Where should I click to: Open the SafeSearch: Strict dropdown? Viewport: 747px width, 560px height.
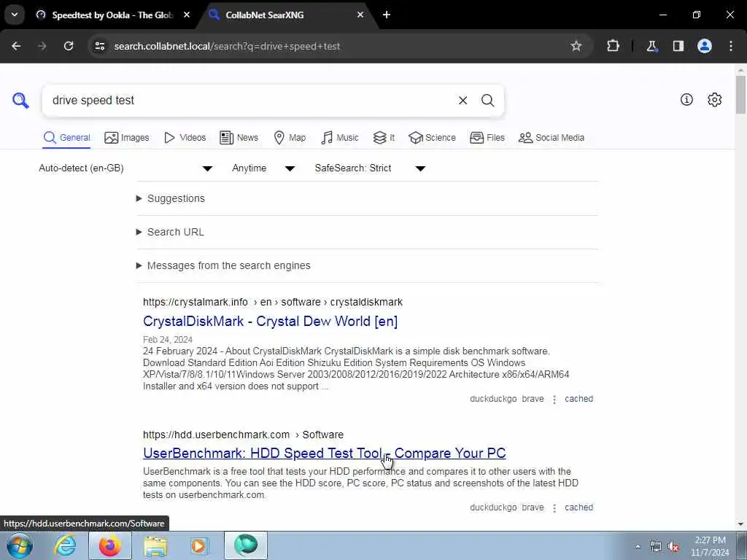370,168
